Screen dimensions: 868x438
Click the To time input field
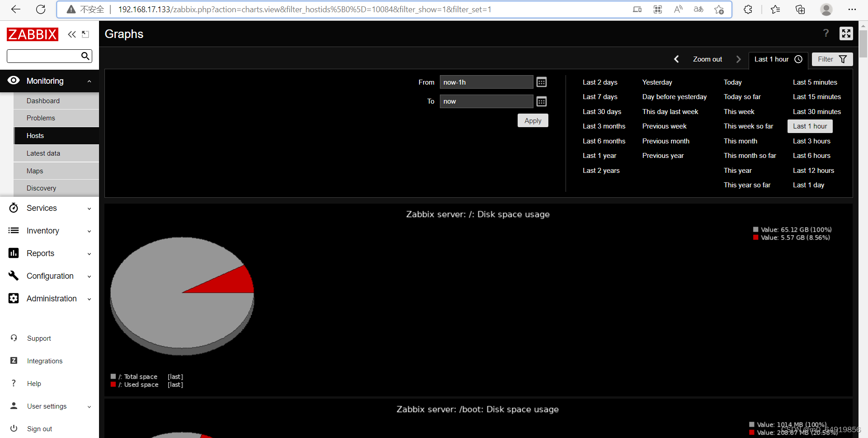[x=486, y=101]
